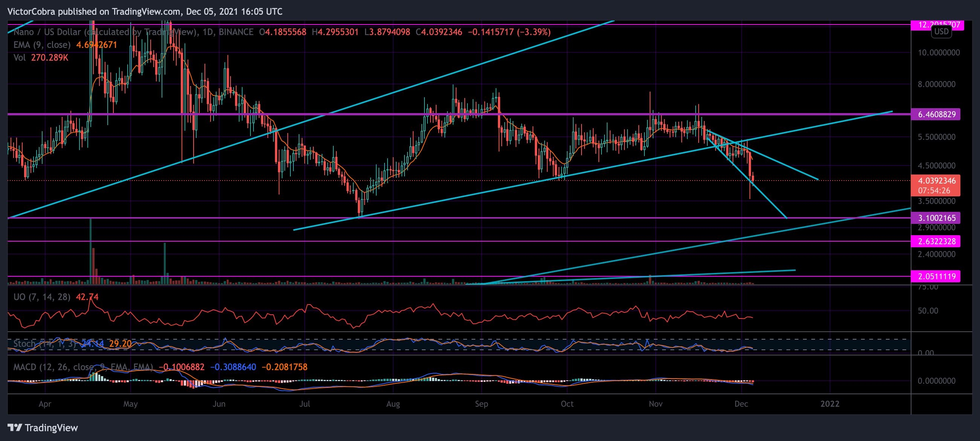The width and height of the screenshot is (980, 441).
Task: Click the current price label 4.0392346
Action: (x=937, y=181)
